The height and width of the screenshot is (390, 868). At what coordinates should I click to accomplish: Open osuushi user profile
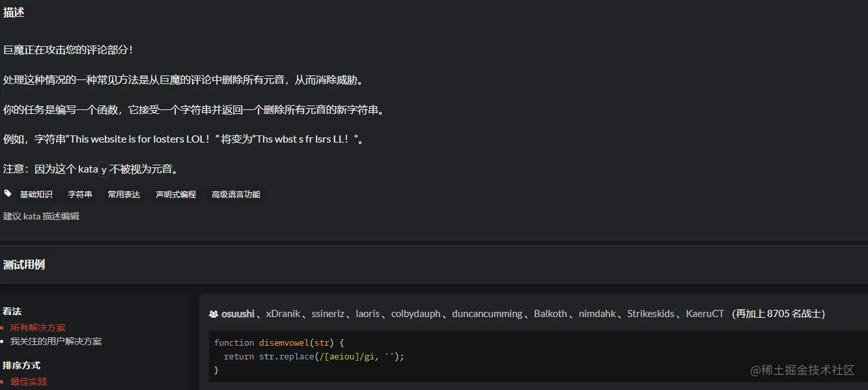238,314
